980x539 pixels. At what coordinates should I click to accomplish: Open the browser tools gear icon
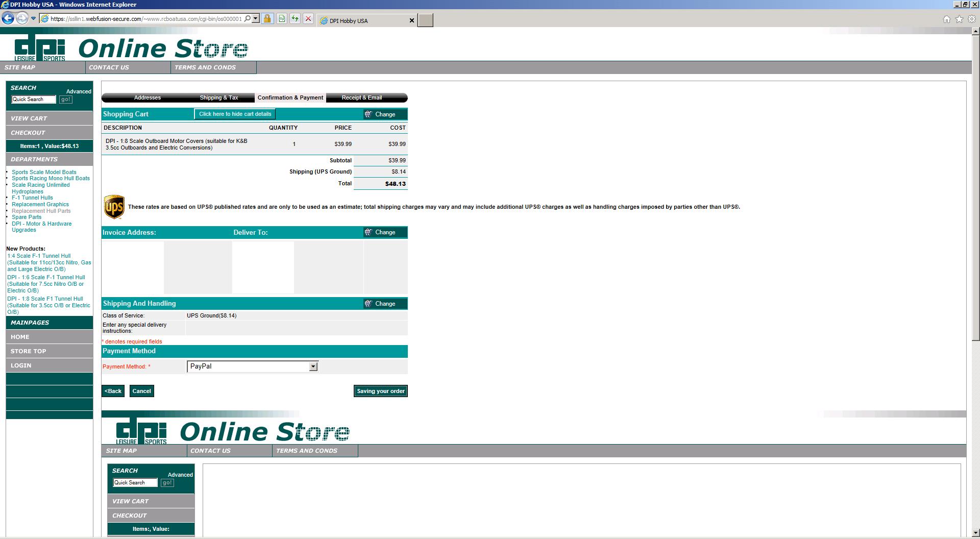972,19
